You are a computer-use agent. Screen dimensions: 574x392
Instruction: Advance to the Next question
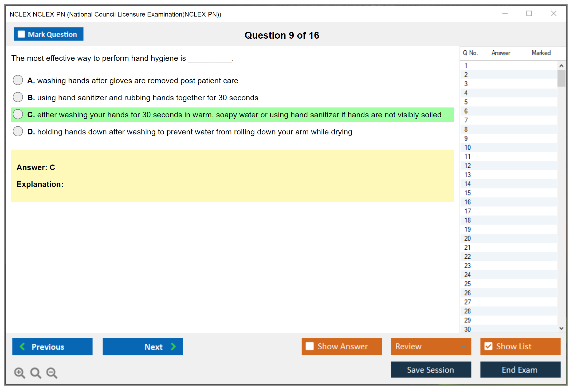click(x=143, y=346)
